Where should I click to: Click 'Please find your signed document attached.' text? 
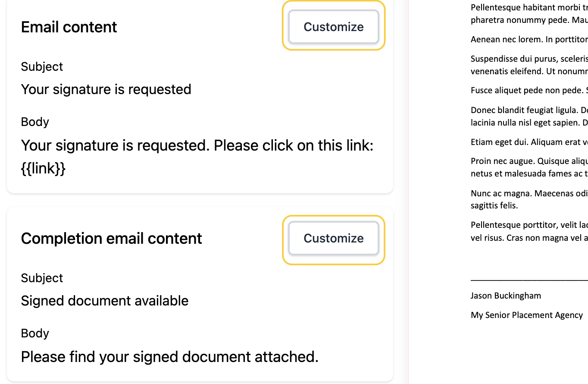[170, 357]
